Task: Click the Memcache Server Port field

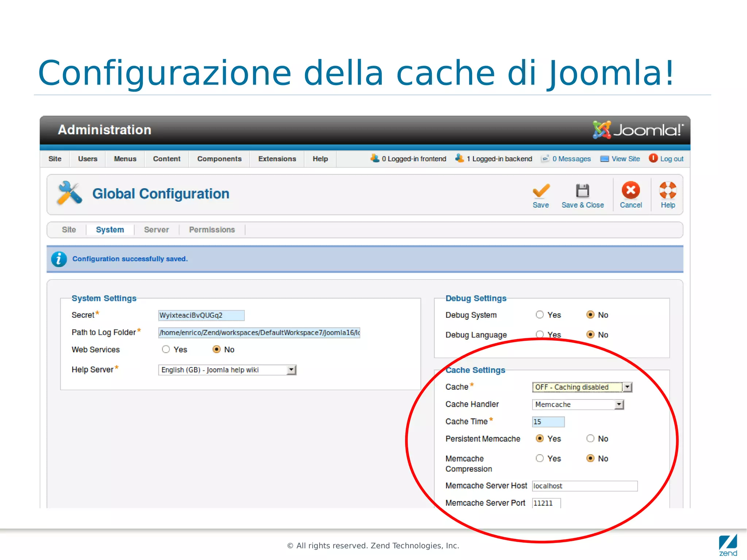Action: (546, 503)
